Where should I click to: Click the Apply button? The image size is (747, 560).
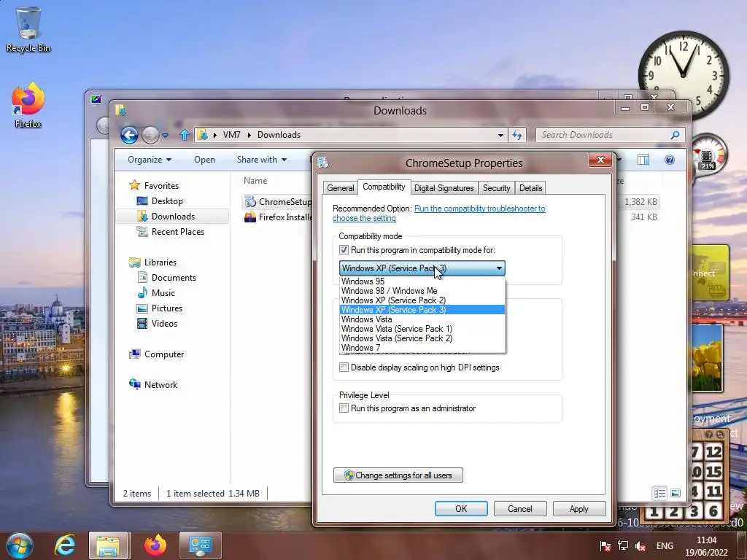[578, 509]
